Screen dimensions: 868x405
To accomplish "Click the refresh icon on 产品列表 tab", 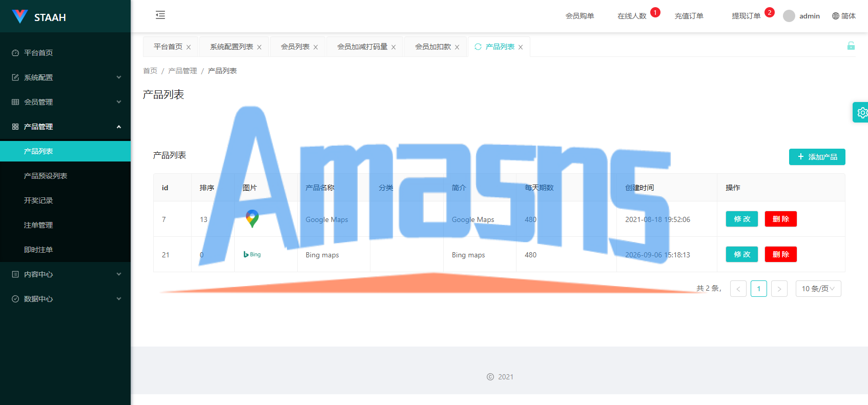I will pyautogui.click(x=478, y=47).
